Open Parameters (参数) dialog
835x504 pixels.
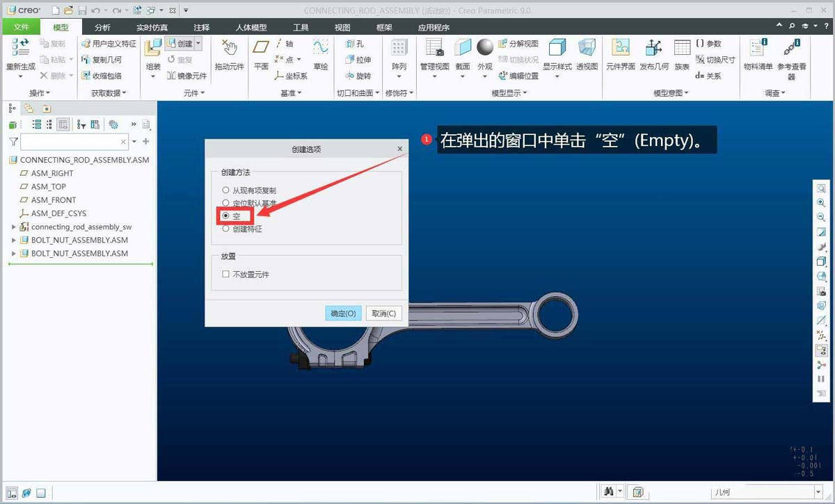(709, 44)
